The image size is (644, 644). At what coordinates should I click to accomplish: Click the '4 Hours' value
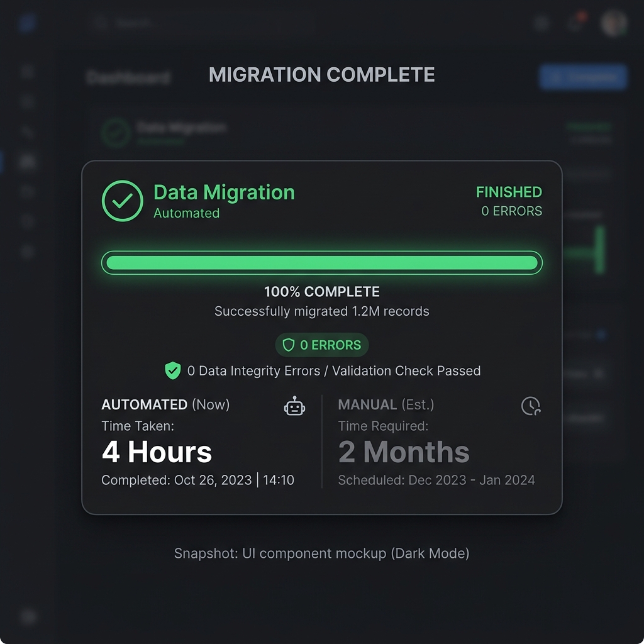(157, 452)
